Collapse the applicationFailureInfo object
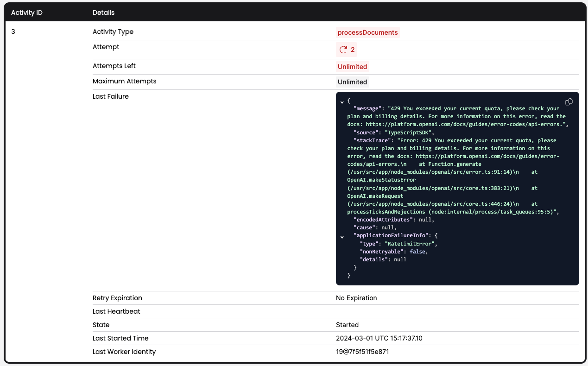Image resolution: width=588 pixels, height=366 pixels. [342, 236]
